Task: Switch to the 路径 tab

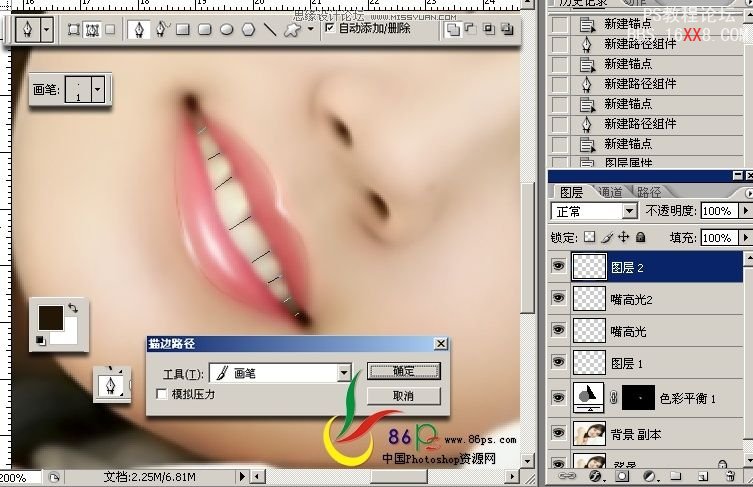Action: (x=648, y=192)
